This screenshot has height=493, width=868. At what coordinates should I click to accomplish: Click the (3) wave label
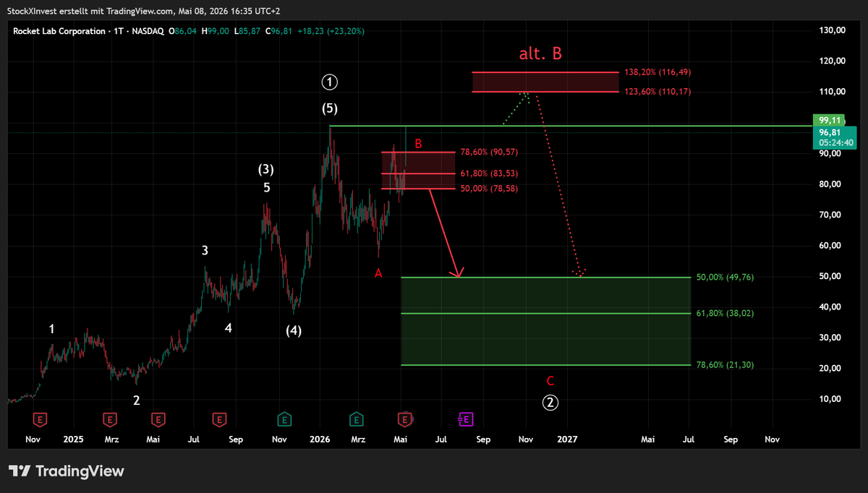[x=266, y=170]
